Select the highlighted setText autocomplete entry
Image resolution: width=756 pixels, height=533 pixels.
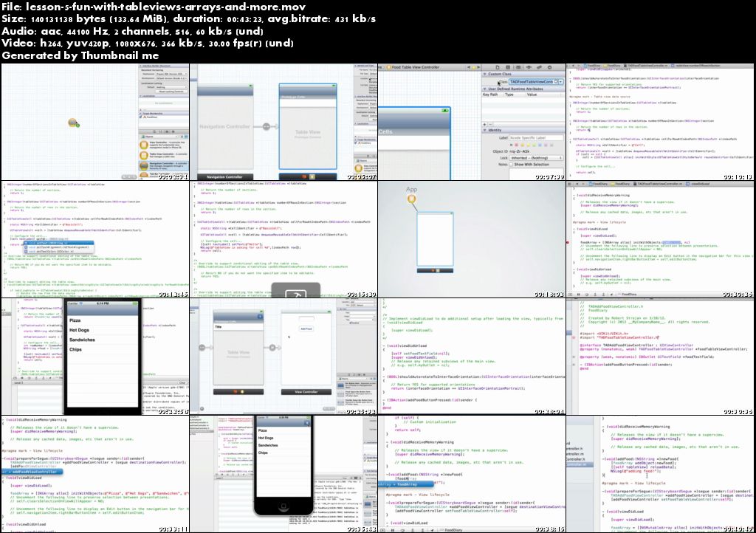point(58,243)
